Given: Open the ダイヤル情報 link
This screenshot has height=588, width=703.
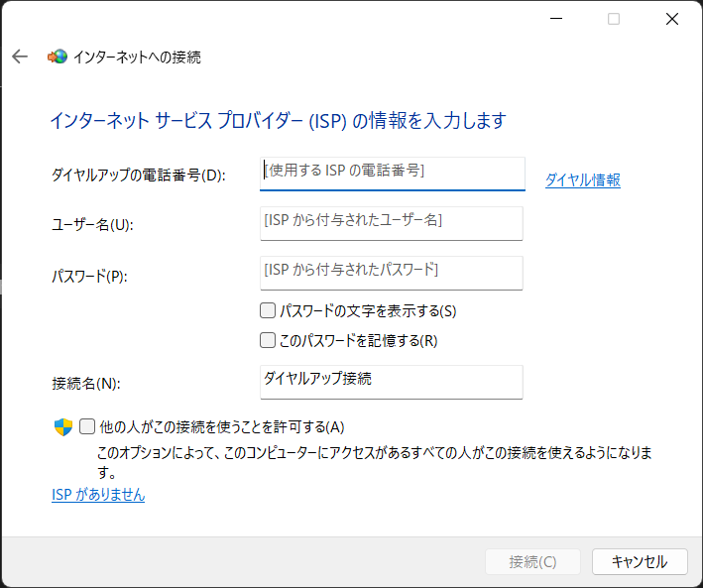Looking at the screenshot, I should click(x=583, y=179).
